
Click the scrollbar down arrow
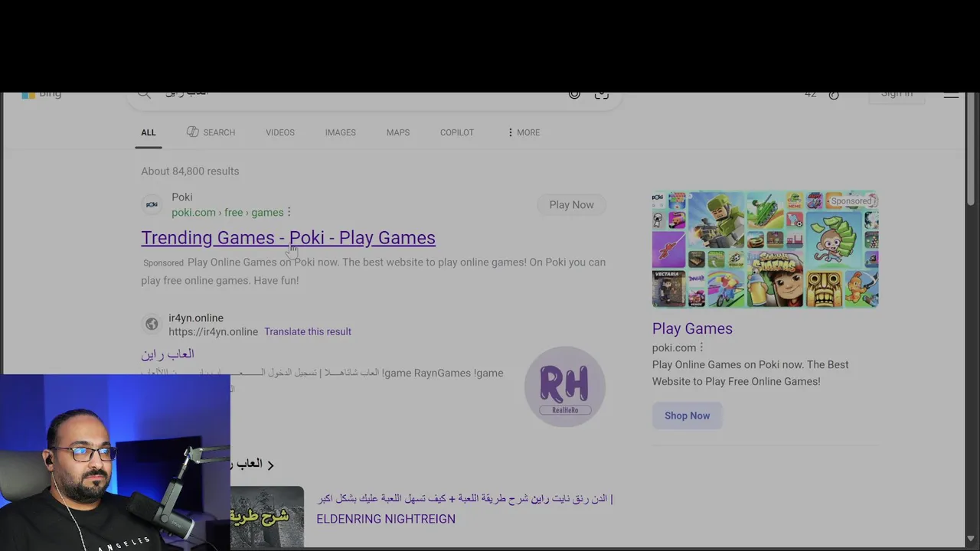pyautogui.click(x=972, y=539)
